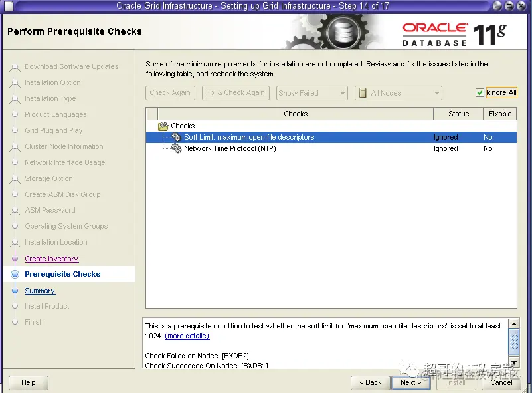532x393 pixels.
Task: Select the Prerequisite Checks step
Action: tap(62, 274)
